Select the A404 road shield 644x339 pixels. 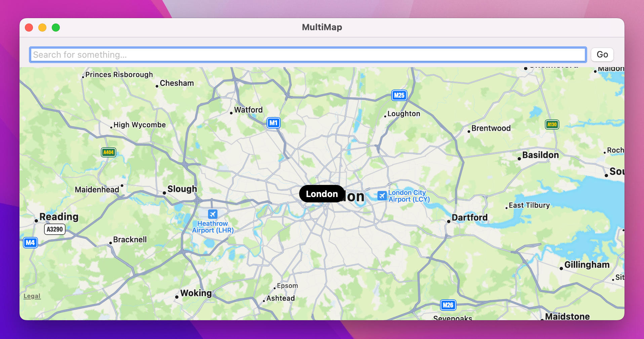tap(108, 152)
